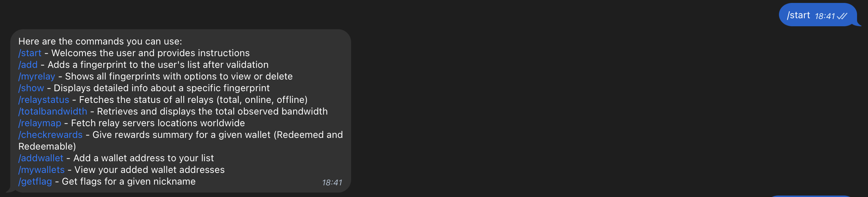The width and height of the screenshot is (868, 197).
Task: Run the /relaystatus command link
Action: pos(44,100)
